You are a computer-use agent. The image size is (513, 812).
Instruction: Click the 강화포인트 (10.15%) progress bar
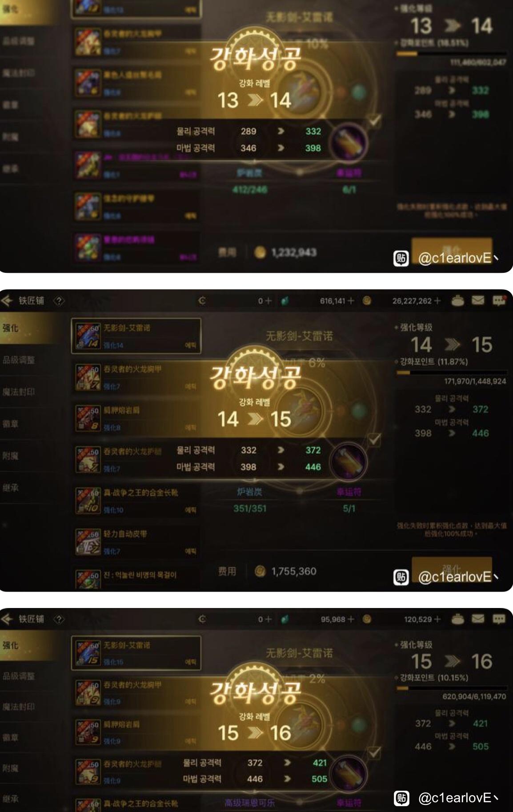click(451, 688)
